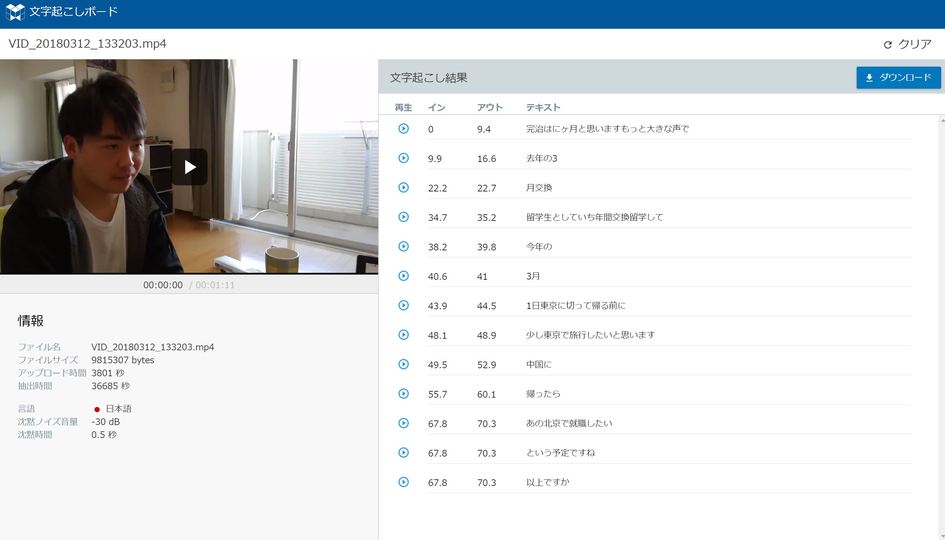Play the segment with text 中国に
This screenshot has height=540, width=945.
tap(403, 365)
